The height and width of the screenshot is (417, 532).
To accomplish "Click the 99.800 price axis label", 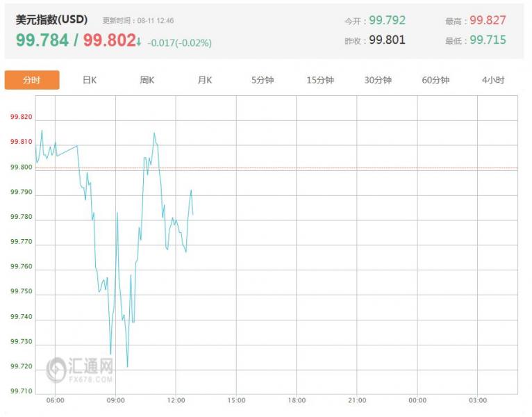I will (22, 167).
